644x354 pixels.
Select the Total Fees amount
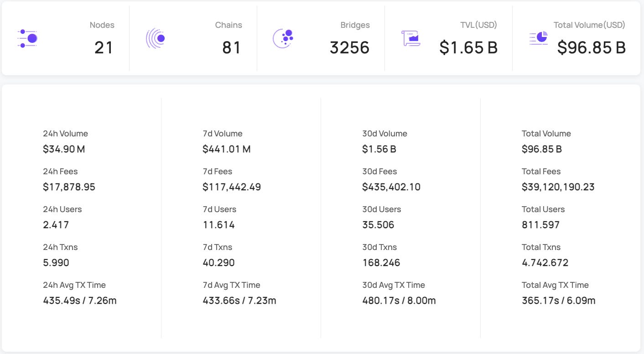point(558,187)
